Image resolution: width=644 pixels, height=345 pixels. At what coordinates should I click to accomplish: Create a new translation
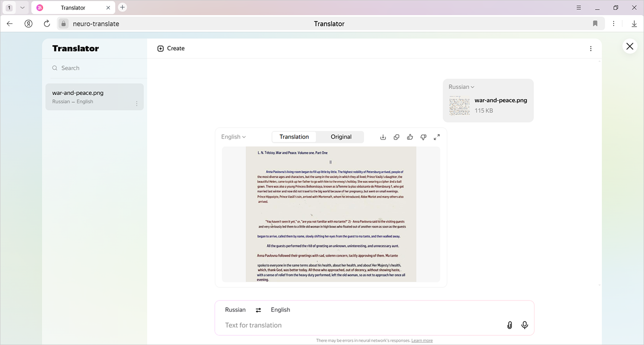point(171,49)
